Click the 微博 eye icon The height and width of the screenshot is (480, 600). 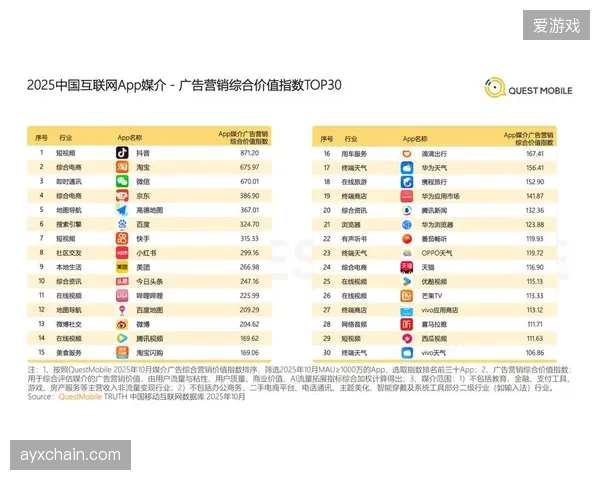[x=122, y=324]
